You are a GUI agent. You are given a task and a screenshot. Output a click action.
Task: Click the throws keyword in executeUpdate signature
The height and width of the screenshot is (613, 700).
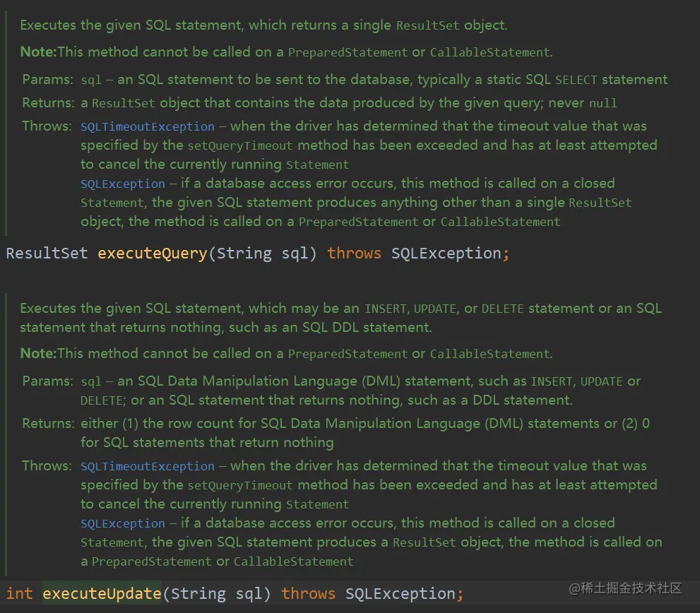(308, 593)
